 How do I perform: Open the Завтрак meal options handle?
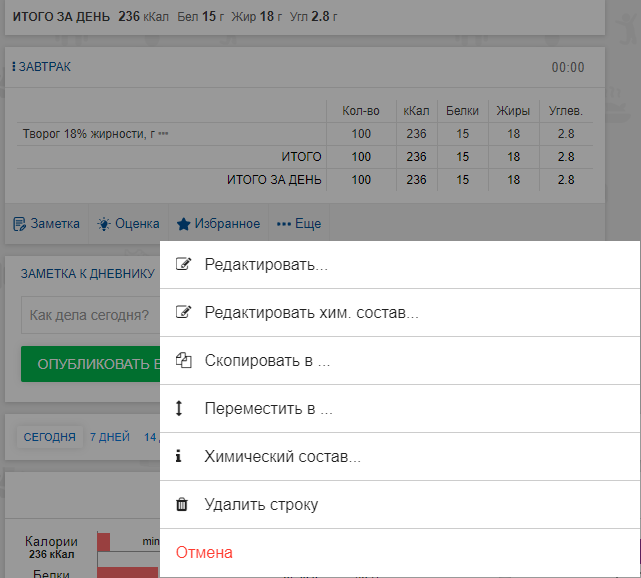(x=14, y=67)
